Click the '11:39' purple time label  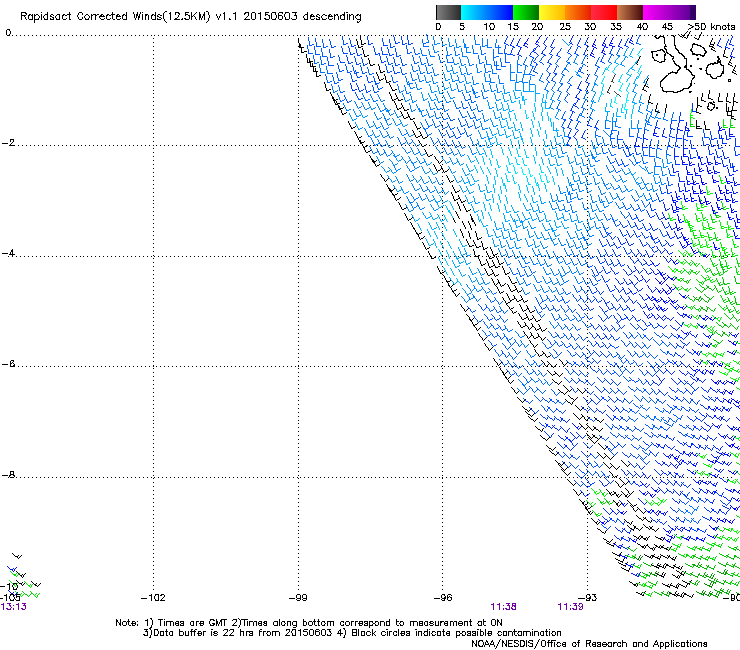click(x=570, y=607)
